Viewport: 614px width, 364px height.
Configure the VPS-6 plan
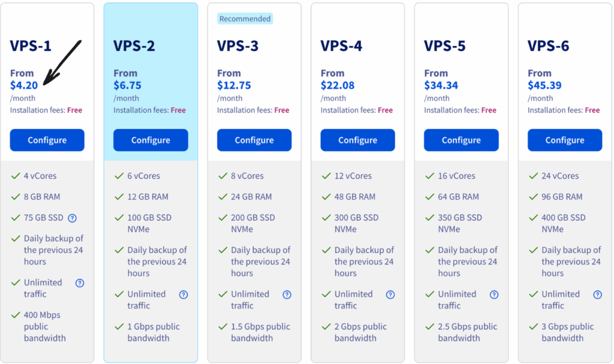point(564,140)
